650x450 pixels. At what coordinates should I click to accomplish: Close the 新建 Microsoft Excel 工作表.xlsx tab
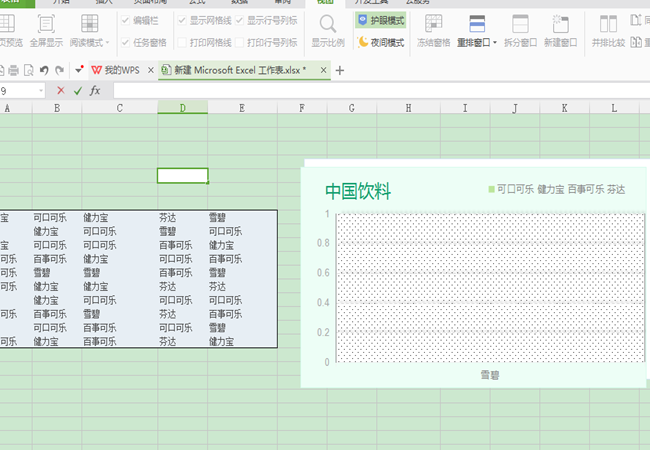click(323, 70)
